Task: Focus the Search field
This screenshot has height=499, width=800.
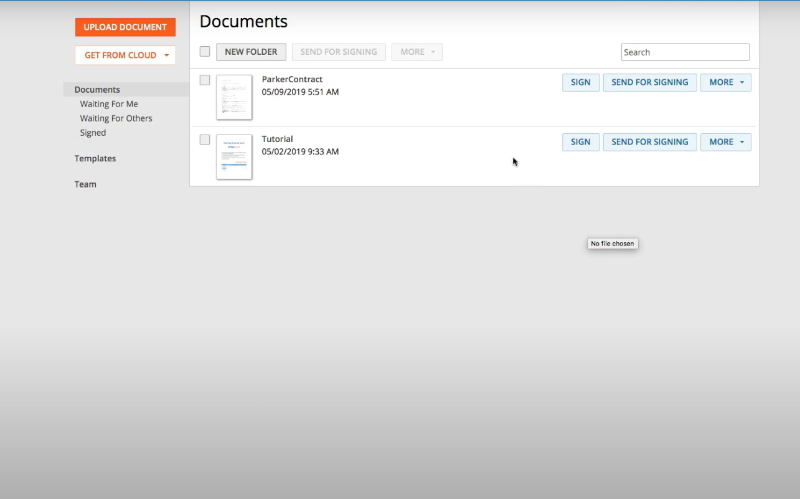Action: (x=685, y=52)
